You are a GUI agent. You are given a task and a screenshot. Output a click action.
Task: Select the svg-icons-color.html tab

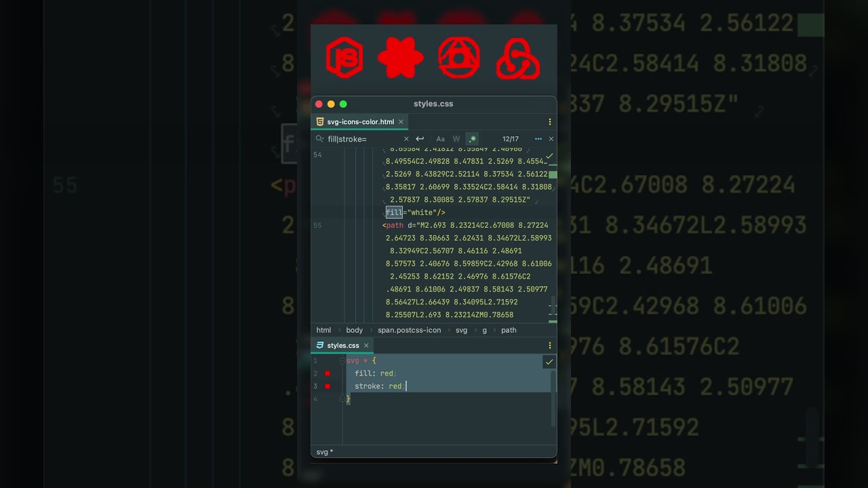(x=360, y=122)
